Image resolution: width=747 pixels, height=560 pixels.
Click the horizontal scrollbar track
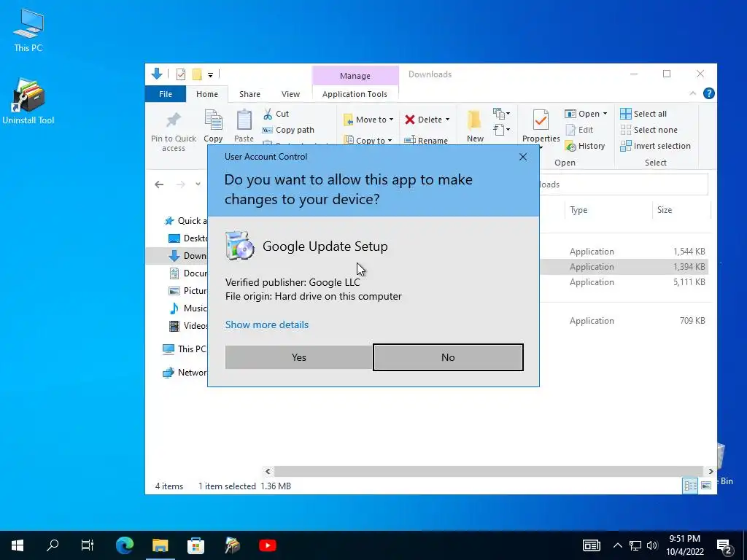[488, 472]
